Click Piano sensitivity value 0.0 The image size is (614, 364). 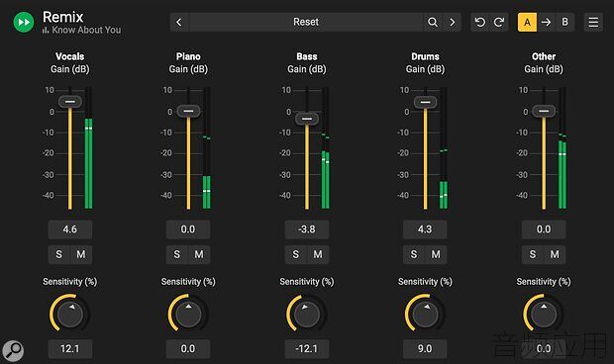(188, 349)
